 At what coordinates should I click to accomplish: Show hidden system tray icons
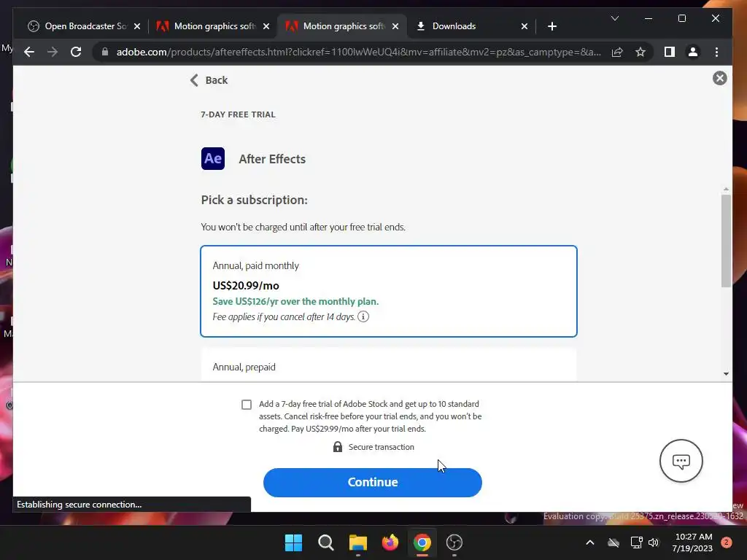point(589,542)
